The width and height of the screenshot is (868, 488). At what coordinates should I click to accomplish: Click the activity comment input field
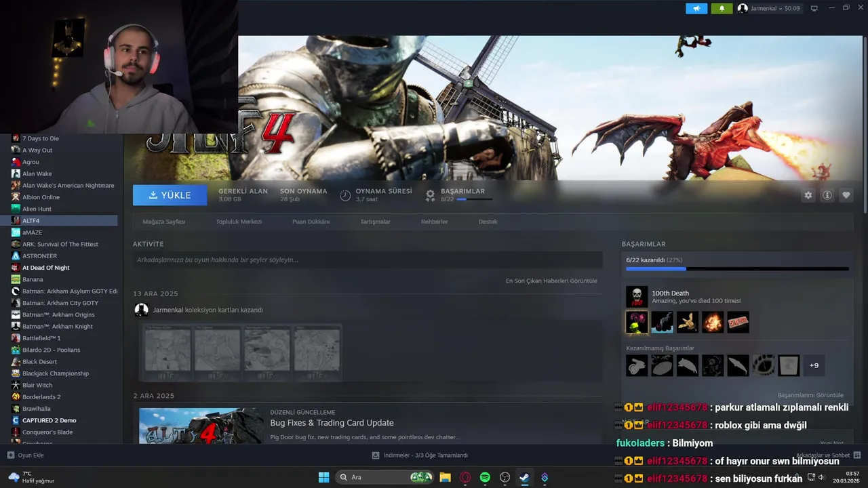point(368,260)
